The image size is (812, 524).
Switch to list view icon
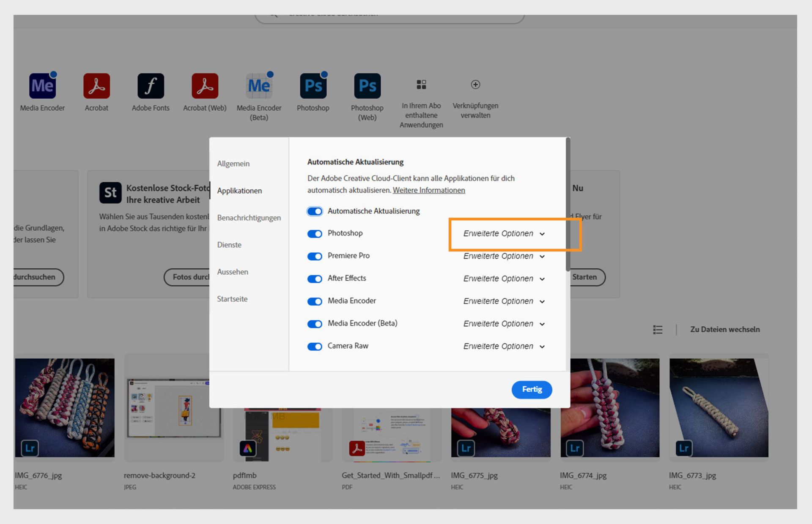658,330
